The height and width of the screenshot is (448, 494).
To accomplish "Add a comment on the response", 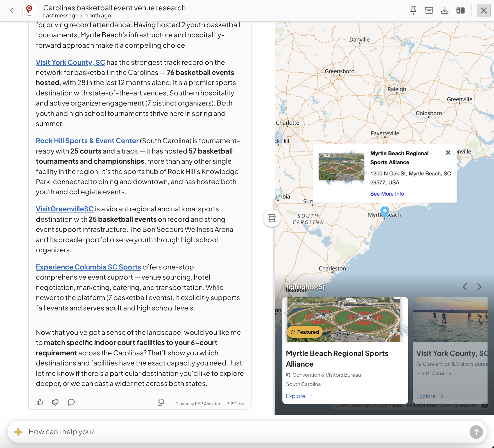I will tap(71, 402).
